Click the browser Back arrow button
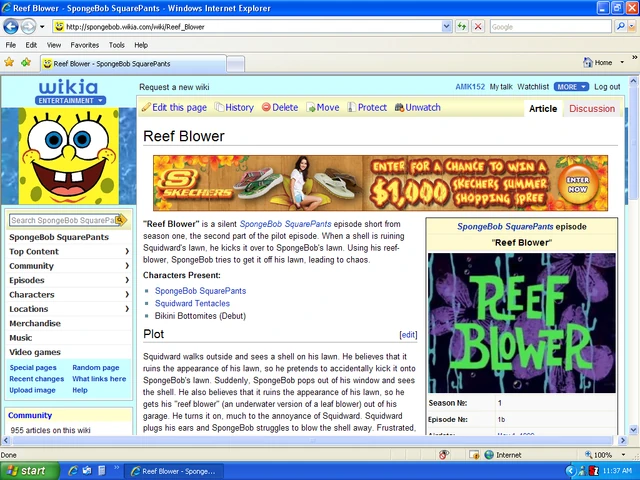The width and height of the screenshot is (640, 480). point(11,27)
